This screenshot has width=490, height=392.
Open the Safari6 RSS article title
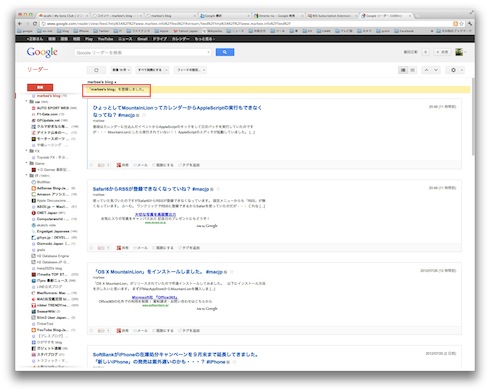[151, 189]
